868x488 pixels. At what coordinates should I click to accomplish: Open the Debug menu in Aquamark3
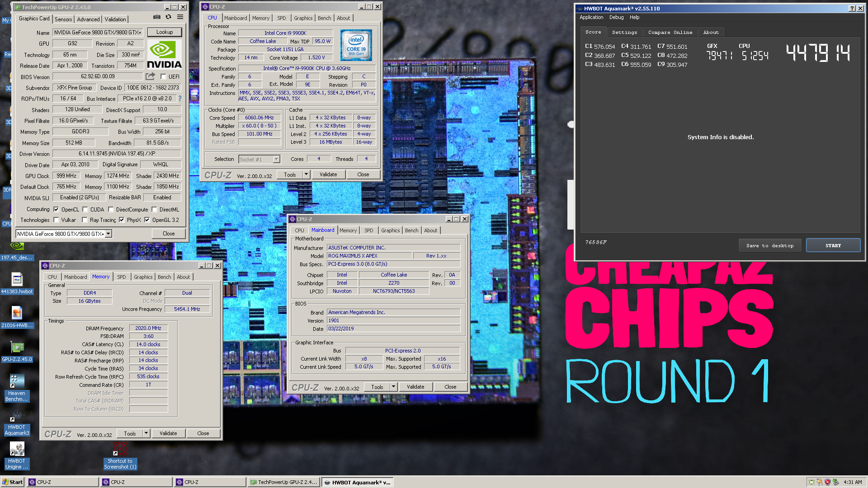616,17
